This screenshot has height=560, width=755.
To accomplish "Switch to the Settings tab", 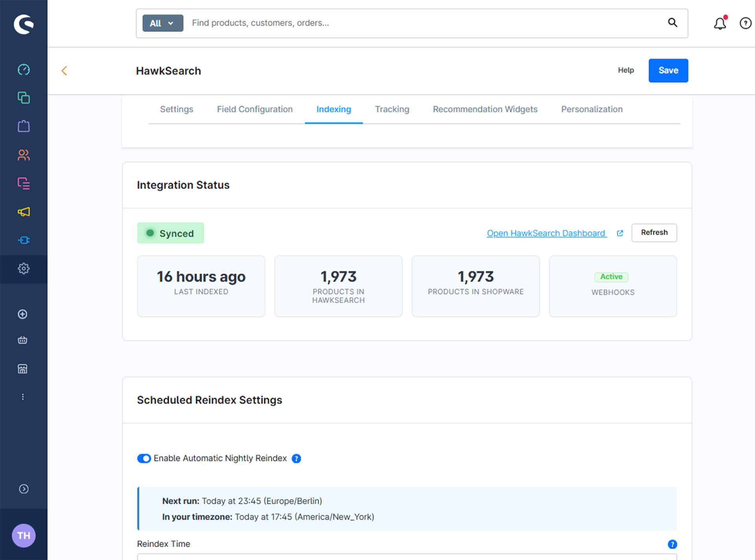I will point(177,109).
